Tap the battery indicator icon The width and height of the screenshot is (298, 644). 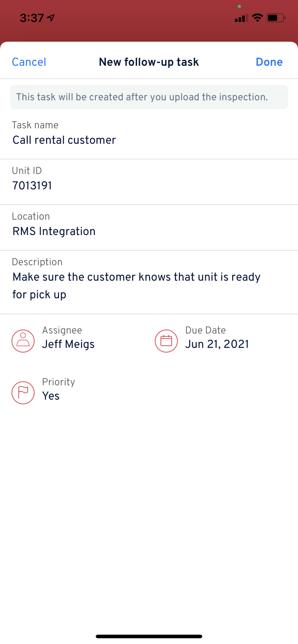276,18
